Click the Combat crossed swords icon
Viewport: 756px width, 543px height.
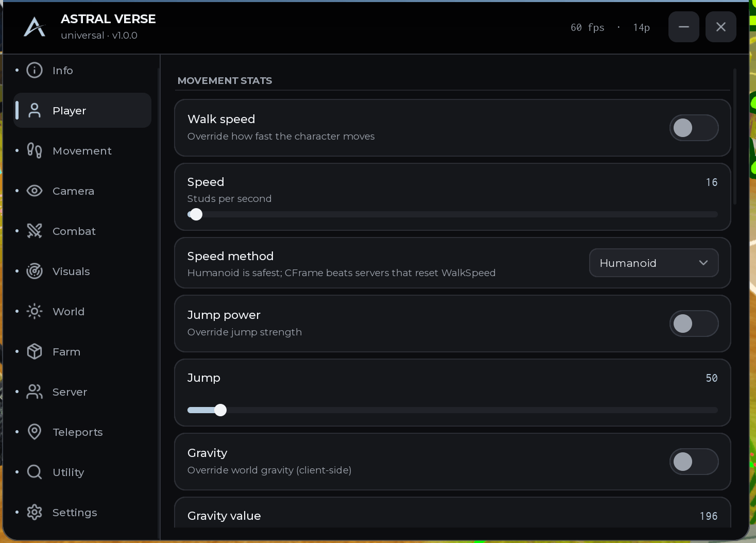tap(35, 231)
